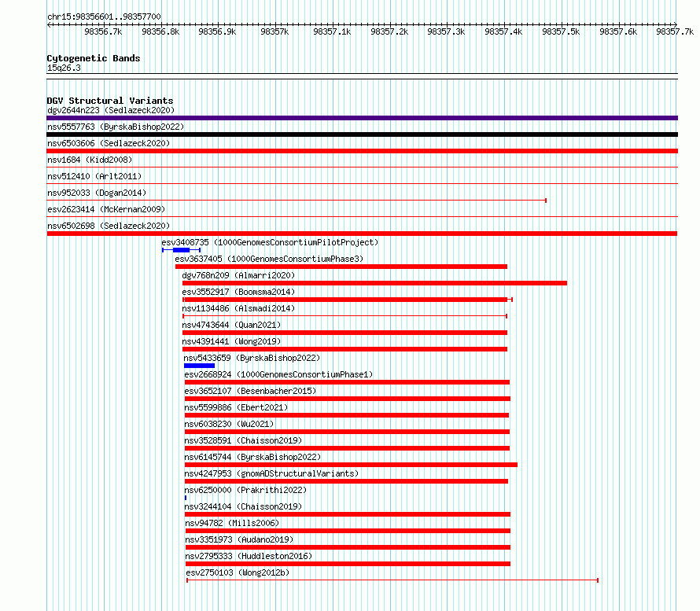Viewport: 700px width, 611px height.
Task: Open nsv2795333 (Huddleston2016) label
Action: [x=249, y=556]
